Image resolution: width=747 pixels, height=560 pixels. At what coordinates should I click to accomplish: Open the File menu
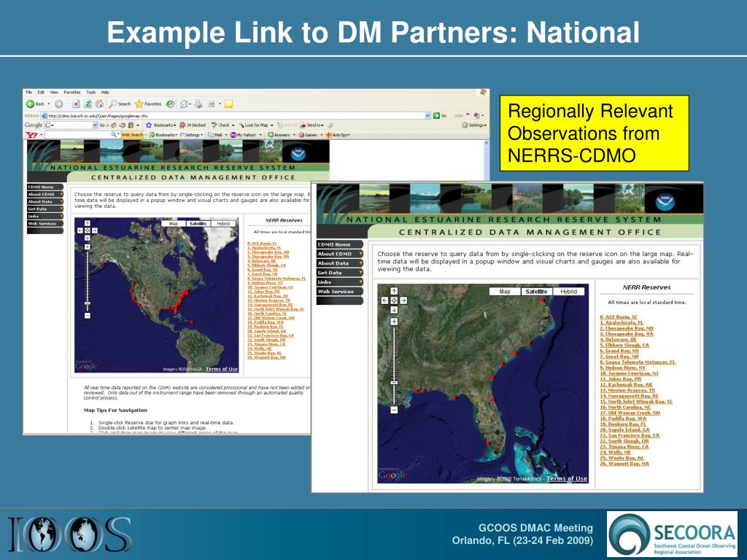(29, 93)
